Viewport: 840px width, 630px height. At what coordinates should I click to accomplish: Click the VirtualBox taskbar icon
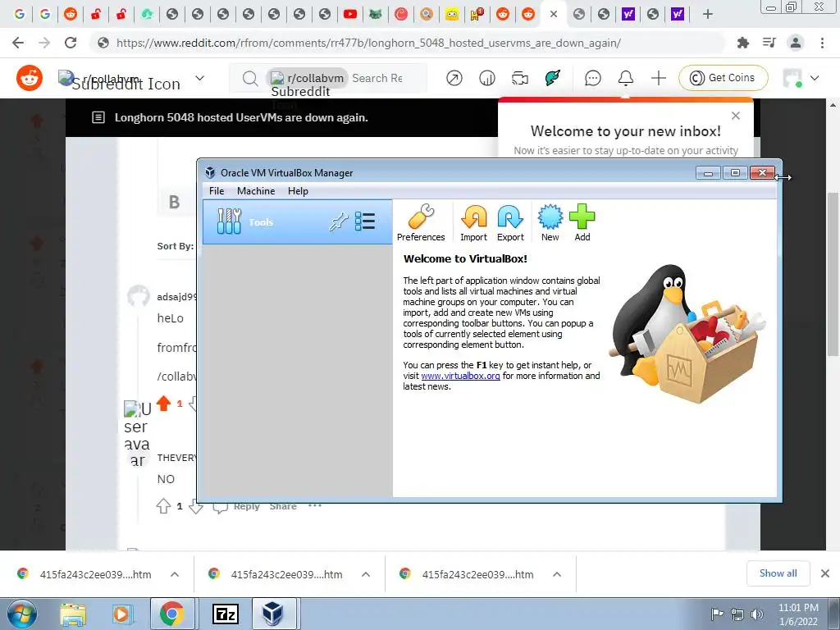click(x=272, y=614)
